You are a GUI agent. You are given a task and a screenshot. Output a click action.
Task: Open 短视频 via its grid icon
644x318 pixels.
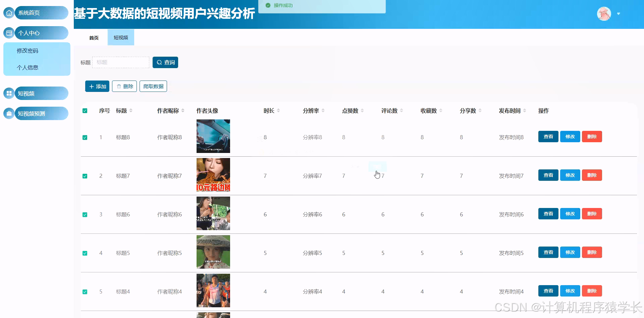click(9, 93)
